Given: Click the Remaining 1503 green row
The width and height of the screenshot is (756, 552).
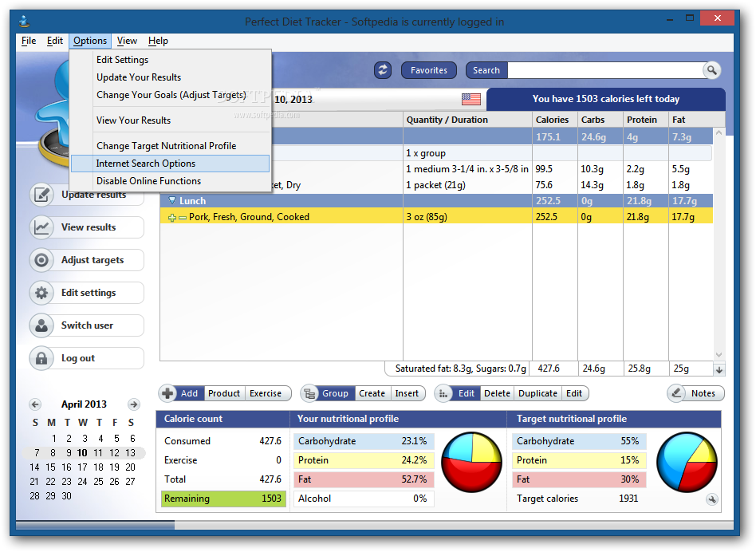Looking at the screenshot, I should coord(223,499).
